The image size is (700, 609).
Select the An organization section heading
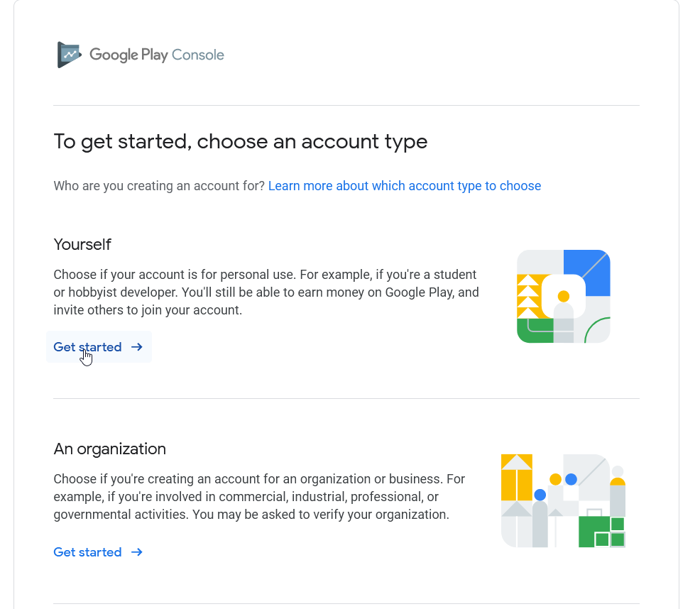[x=109, y=449]
